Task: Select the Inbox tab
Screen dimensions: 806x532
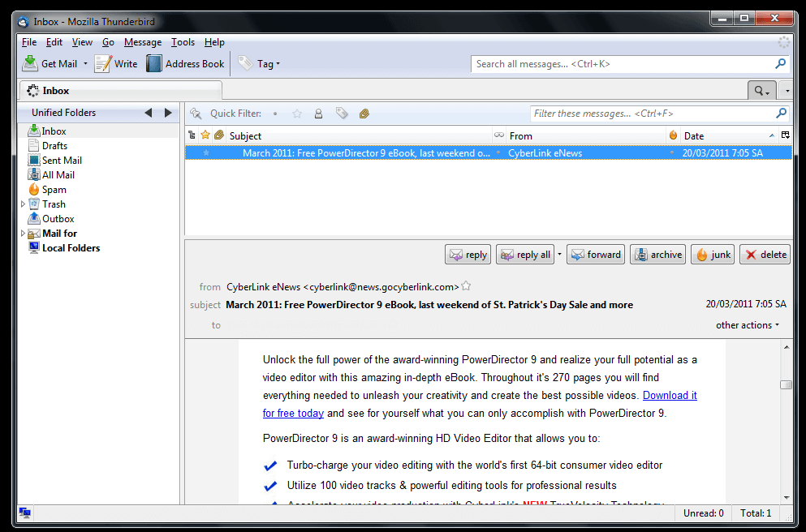Action: [121, 91]
